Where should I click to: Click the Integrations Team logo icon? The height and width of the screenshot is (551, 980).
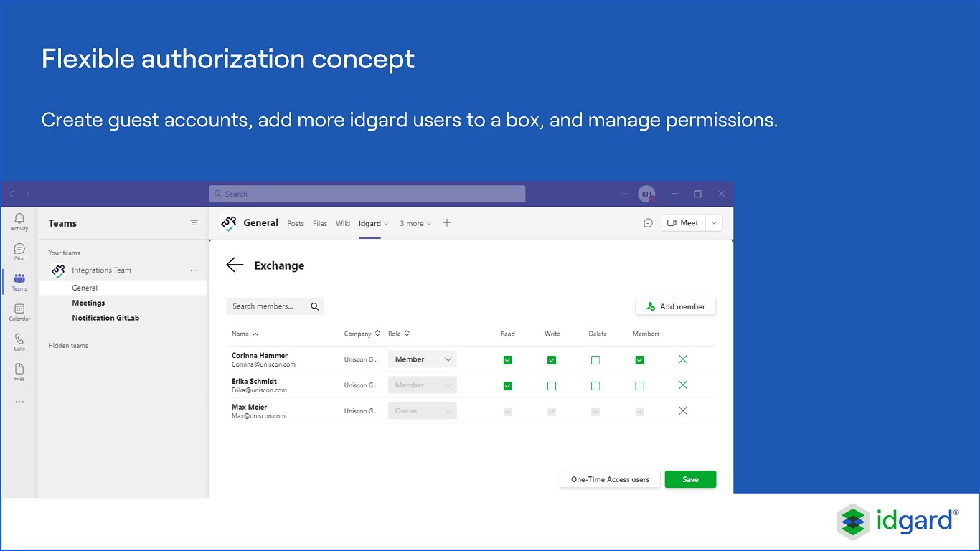coord(58,270)
